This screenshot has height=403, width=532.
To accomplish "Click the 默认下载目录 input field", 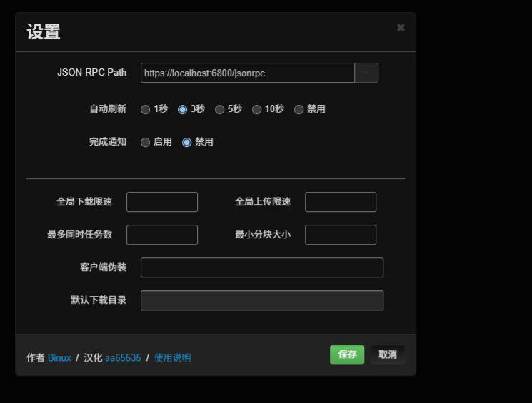I will [x=262, y=300].
